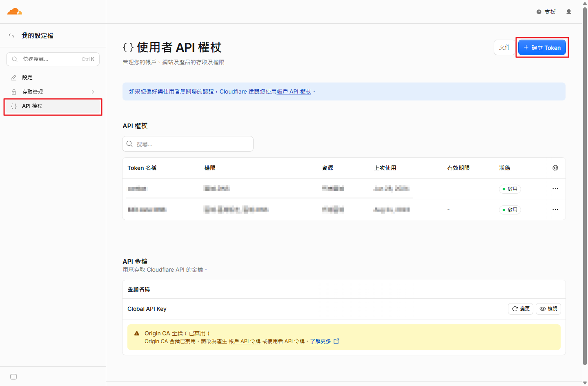Image resolution: width=588 pixels, height=386 pixels.
Task: Open more options for second token row
Action: (x=555, y=210)
